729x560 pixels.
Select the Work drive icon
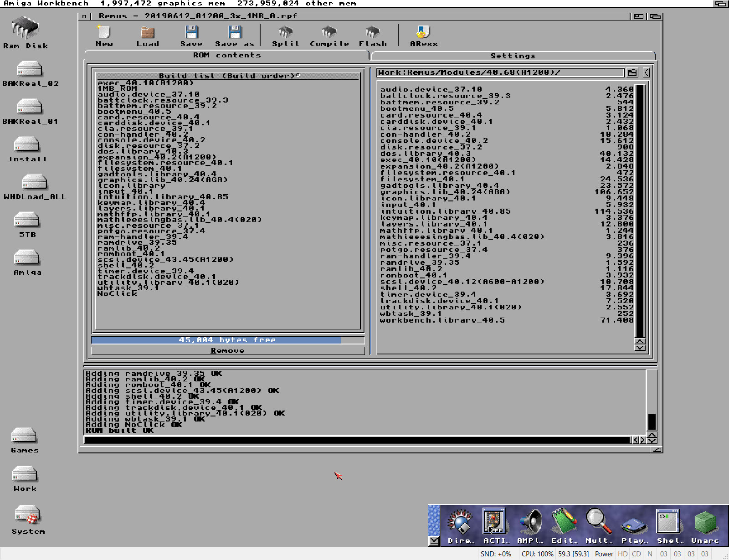point(25,475)
